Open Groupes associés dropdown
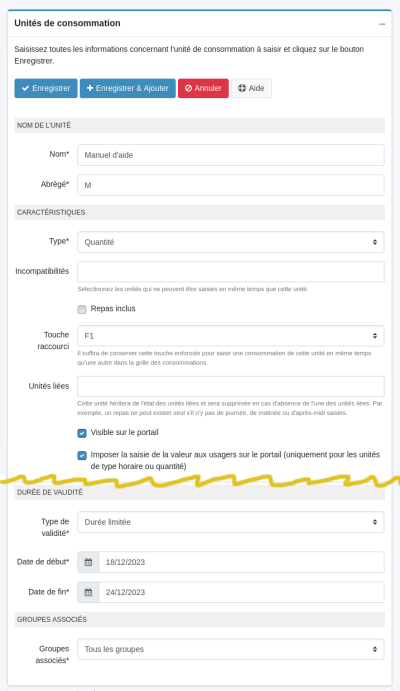Viewport: 400px width, 691px height. [231, 649]
